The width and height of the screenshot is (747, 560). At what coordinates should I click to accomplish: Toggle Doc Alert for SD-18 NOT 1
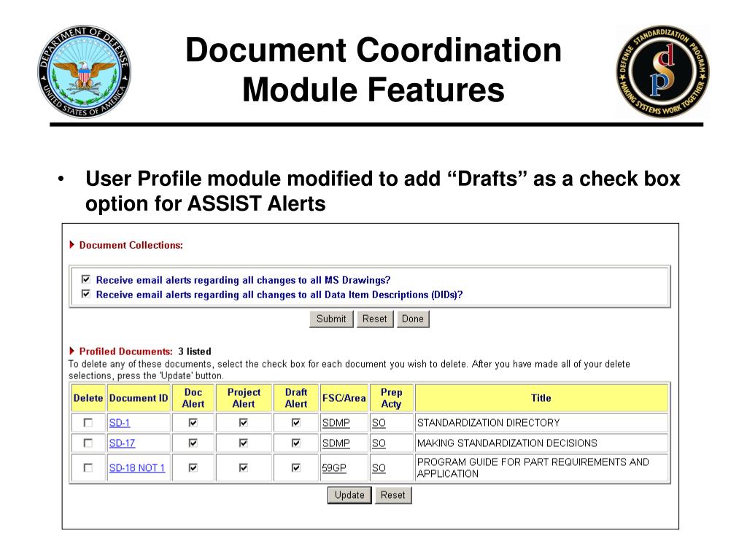(193, 467)
